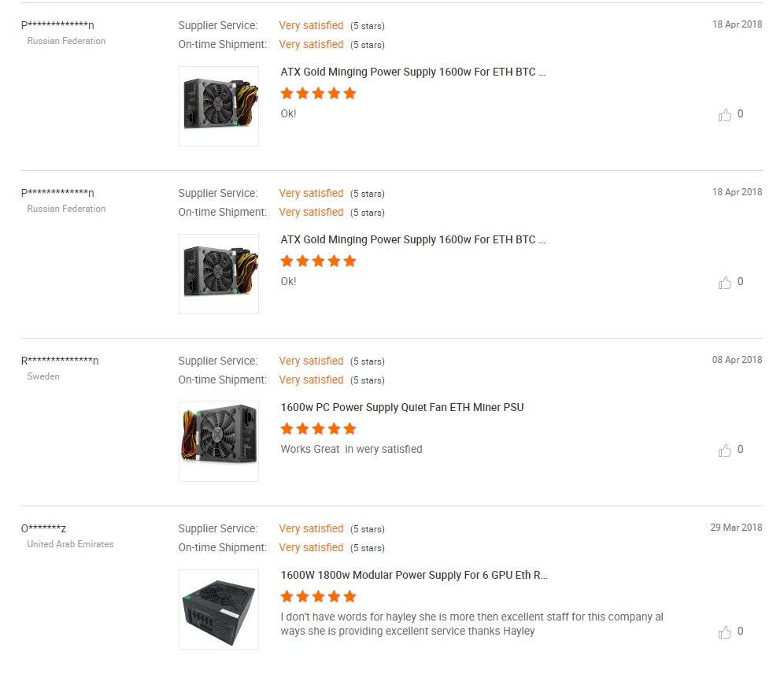784x678 pixels.
Task: Click the star rating on the topmost "Ok!" review
Action: 318,94
